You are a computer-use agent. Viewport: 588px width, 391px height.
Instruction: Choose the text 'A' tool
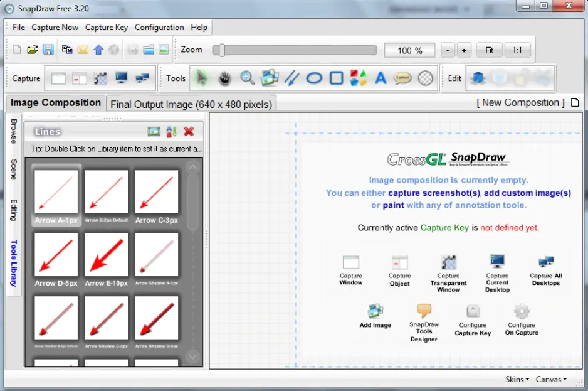tap(380, 78)
